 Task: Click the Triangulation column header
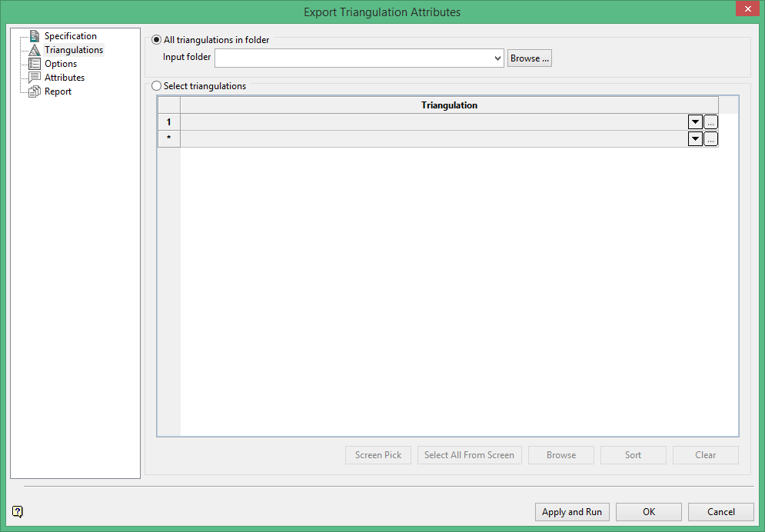coord(449,105)
